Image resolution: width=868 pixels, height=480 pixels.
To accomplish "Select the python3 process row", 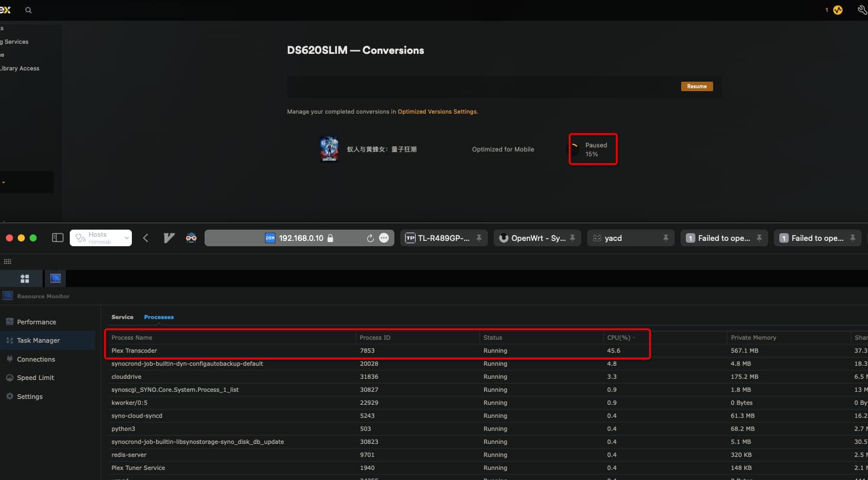I will tap(488, 429).
